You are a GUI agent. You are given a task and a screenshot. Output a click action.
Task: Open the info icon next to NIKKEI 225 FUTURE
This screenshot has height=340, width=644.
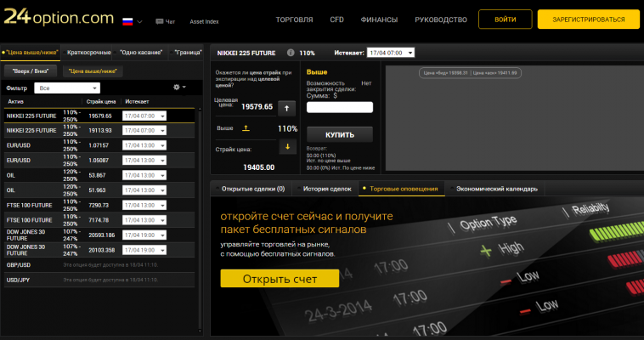(x=291, y=53)
